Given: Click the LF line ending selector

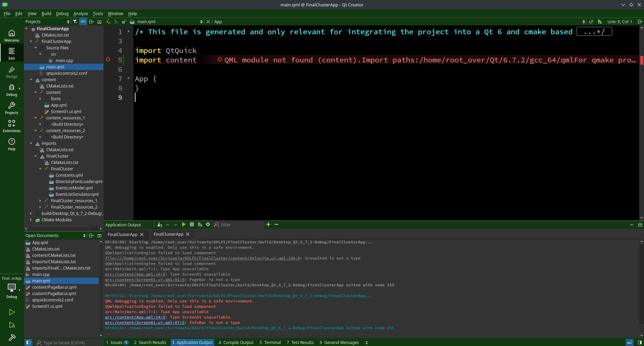Looking at the screenshot, I should tap(591, 21).
